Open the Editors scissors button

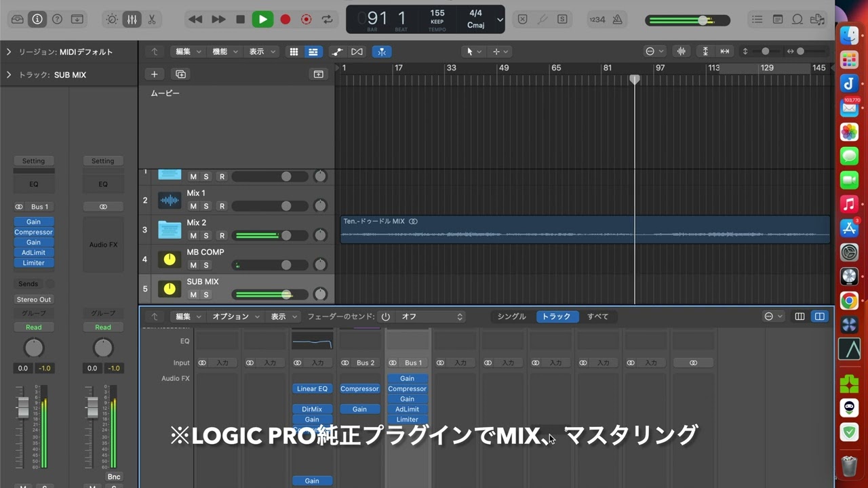(x=151, y=20)
